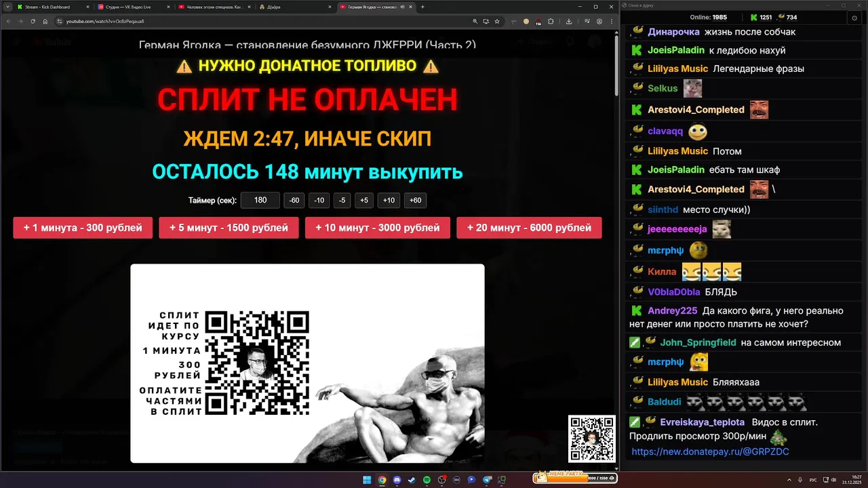This screenshot has width=868, height=488.
Task: Subtract 60 seconds from the timer
Action: click(294, 200)
